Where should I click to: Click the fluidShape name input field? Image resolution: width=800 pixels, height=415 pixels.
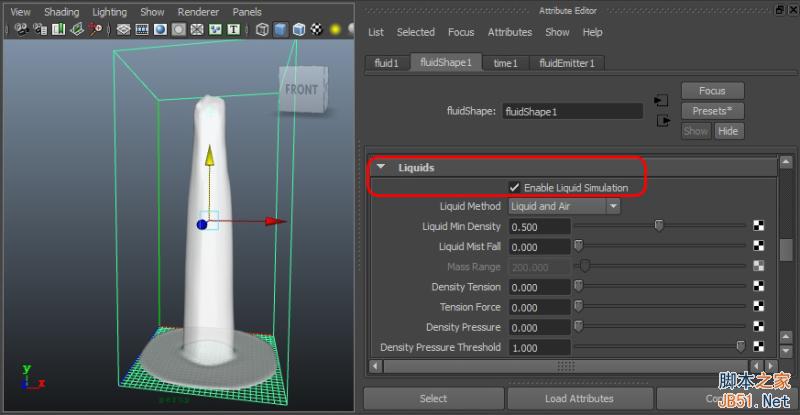point(572,111)
